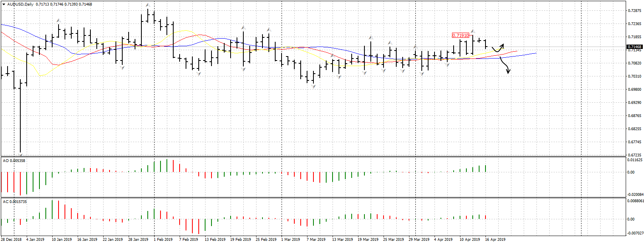Click the up fractal above the 19 Mar 2019 bar
Viewport: 644px width, 244px height.
pos(370,37)
